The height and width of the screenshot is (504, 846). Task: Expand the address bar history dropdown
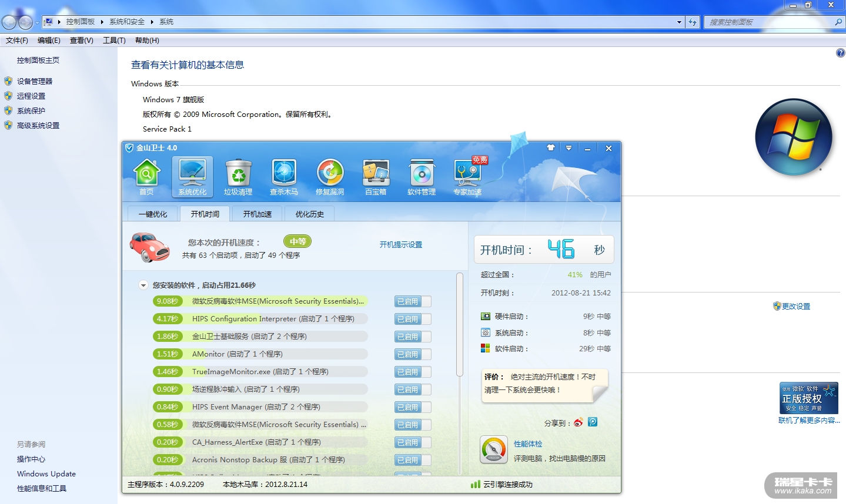coord(679,22)
